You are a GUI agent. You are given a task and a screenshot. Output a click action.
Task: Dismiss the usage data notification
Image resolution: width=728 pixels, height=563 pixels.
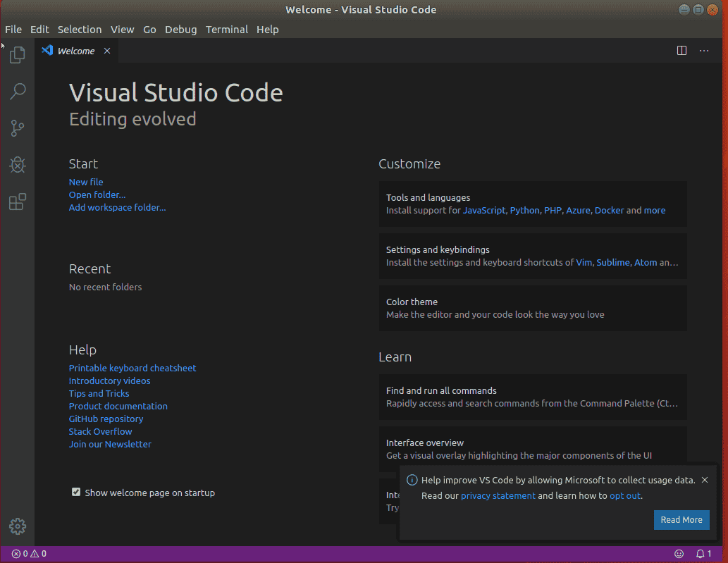[705, 480]
